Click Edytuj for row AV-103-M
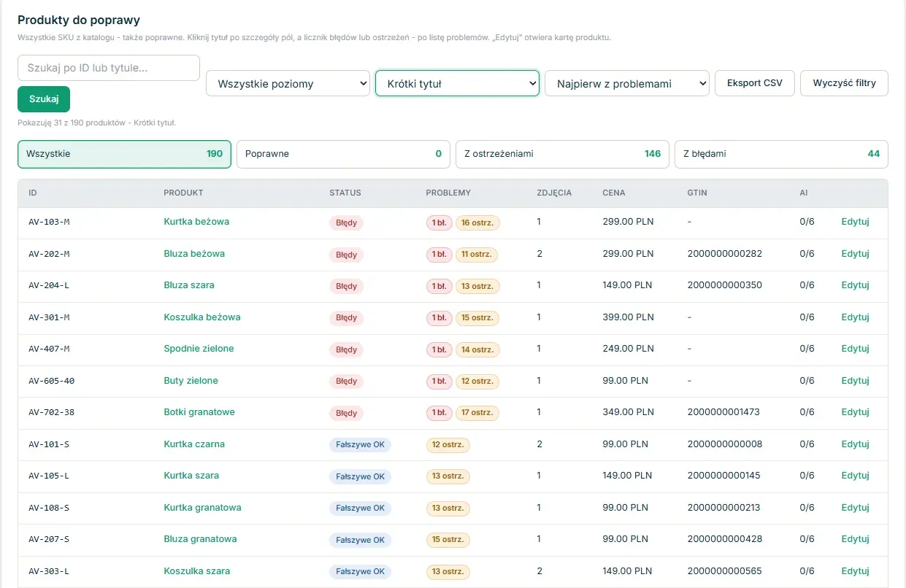 point(855,222)
